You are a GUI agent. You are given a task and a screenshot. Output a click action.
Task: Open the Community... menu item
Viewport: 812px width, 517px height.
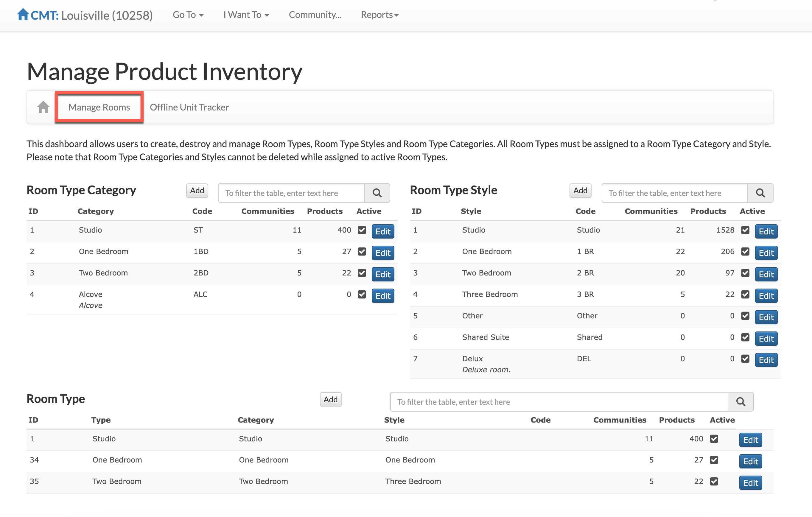315,15
